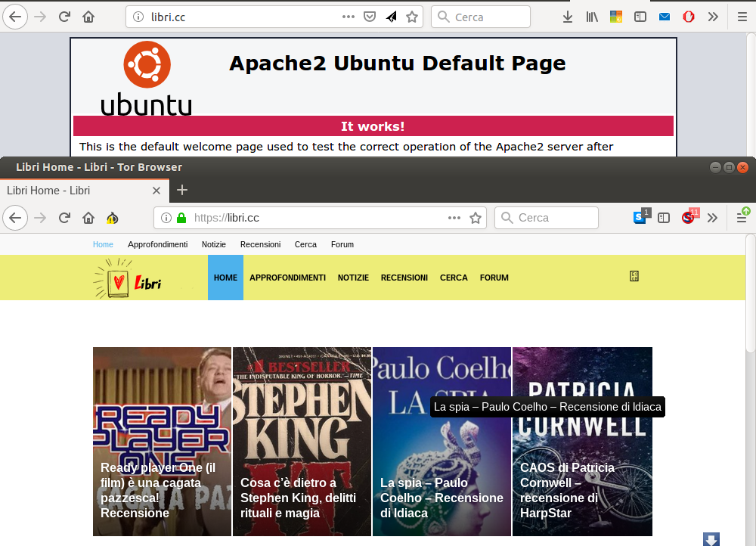Image resolution: width=756 pixels, height=546 pixels.
Task: Open the CAOS di Patricia Cornwell card
Action: [582, 442]
